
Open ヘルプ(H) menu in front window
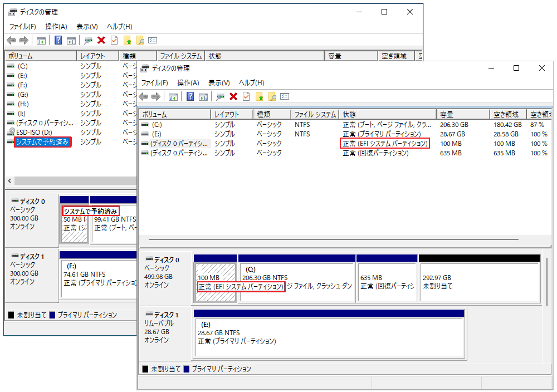click(x=252, y=83)
